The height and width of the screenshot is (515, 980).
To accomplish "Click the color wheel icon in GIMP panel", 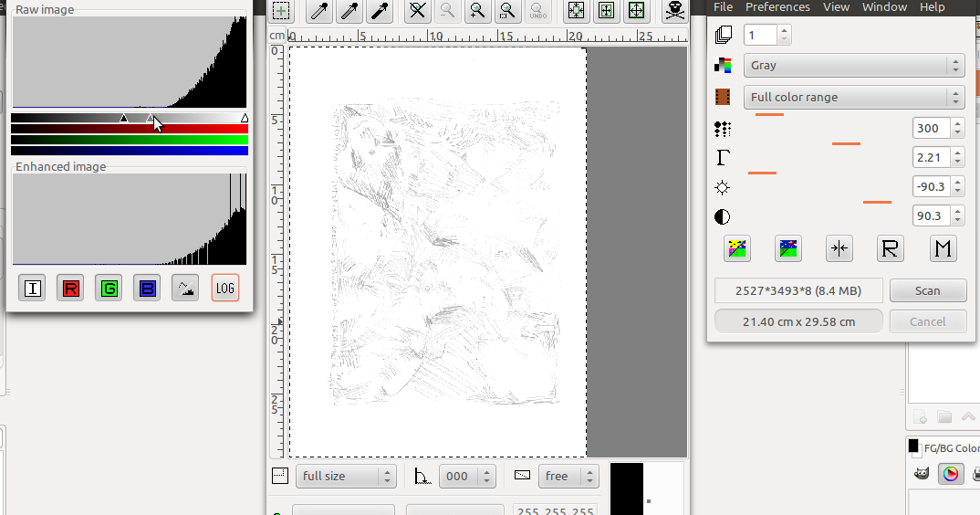I will tap(951, 474).
